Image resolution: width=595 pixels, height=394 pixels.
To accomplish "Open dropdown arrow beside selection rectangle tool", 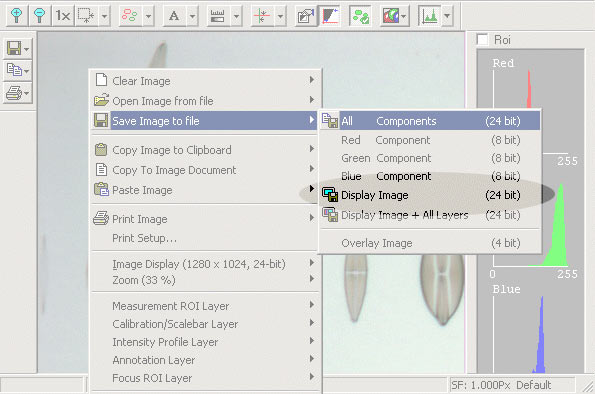I will click(x=104, y=16).
